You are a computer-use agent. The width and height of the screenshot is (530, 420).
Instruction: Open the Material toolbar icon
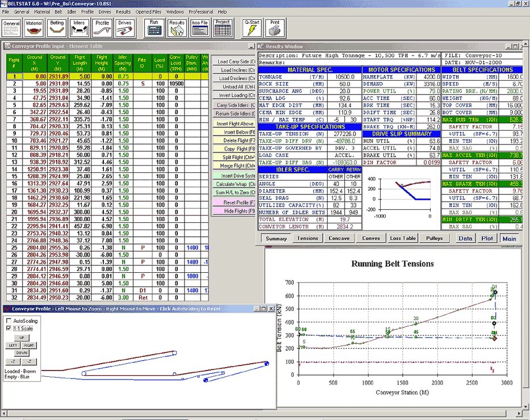tap(34, 28)
